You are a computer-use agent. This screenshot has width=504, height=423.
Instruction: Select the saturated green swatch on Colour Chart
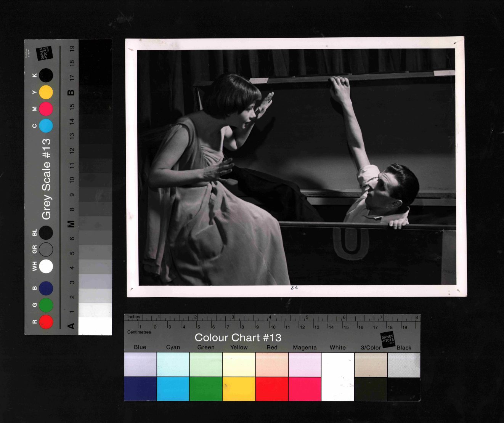206,389
